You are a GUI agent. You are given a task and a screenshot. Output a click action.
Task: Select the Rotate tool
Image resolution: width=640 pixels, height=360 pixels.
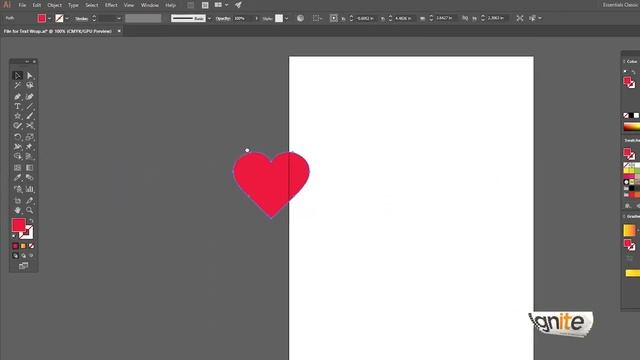pos(18,137)
